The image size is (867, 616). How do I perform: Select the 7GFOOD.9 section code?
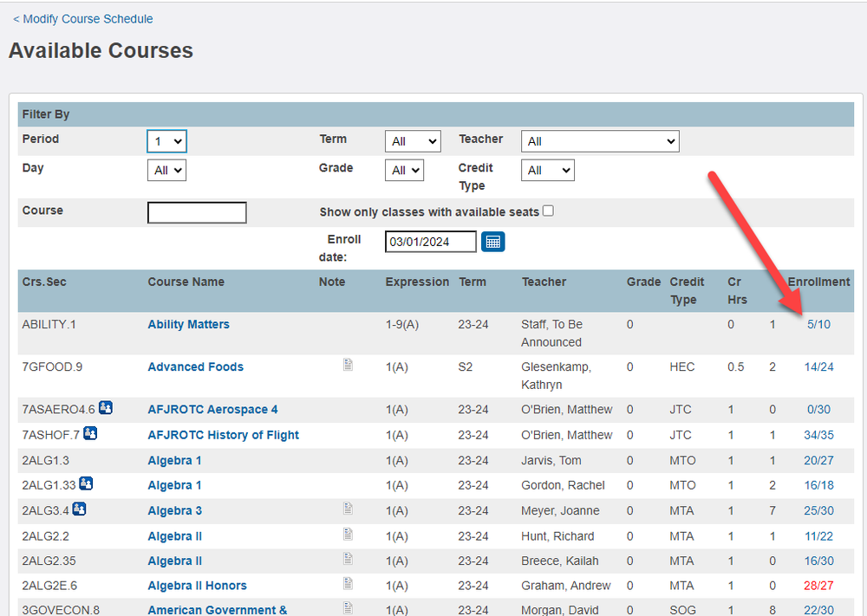(x=52, y=366)
